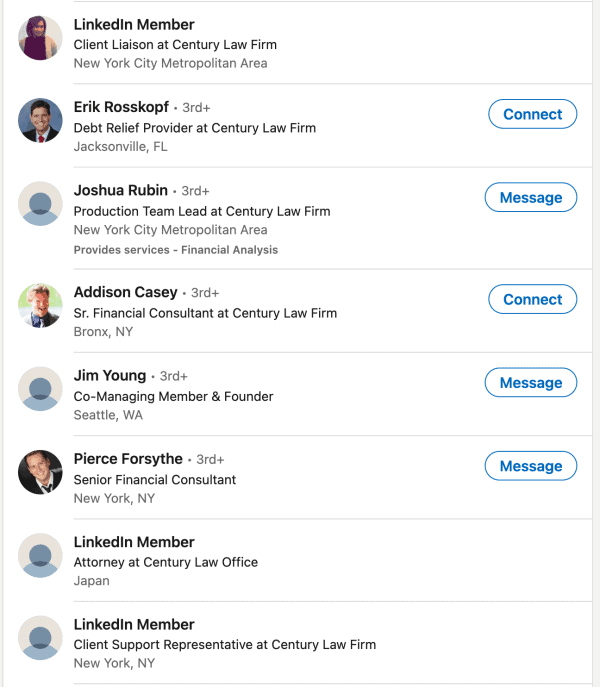
Task: Click Pierce Forsythe's profile photo
Action: (41, 472)
